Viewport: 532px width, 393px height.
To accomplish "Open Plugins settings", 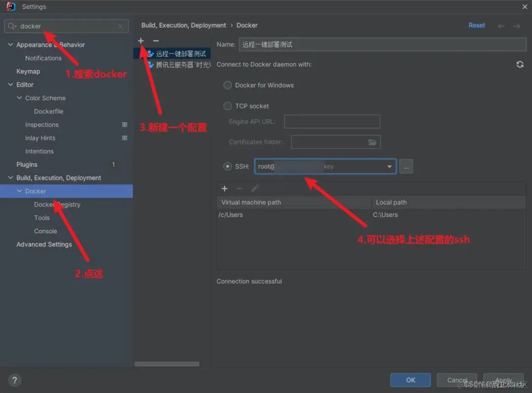I will (27, 164).
